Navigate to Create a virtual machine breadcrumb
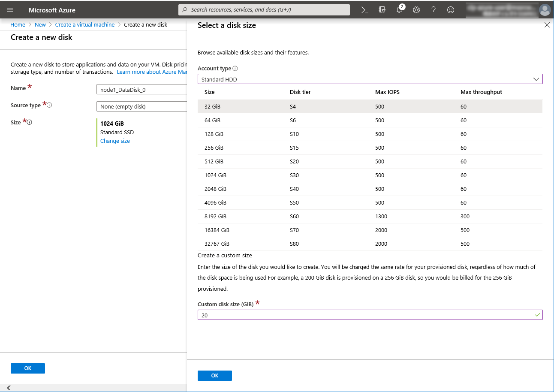 [85, 25]
